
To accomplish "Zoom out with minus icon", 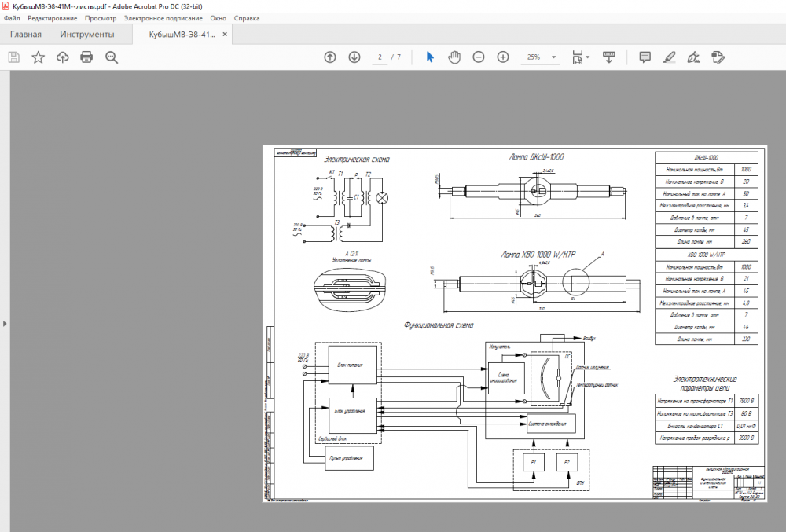I will 479,57.
